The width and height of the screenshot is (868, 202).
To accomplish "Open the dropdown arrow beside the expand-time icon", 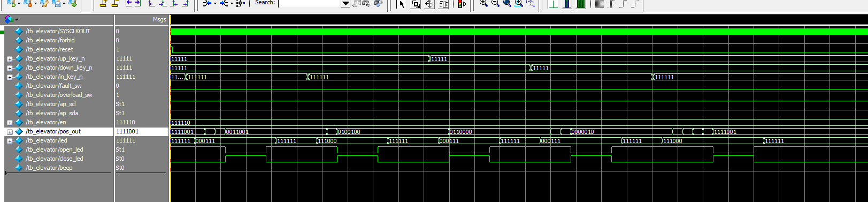I will point(232,4).
